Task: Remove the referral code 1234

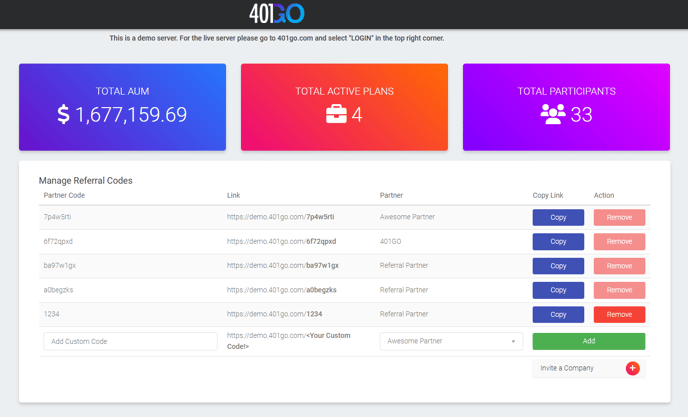Action: coord(619,314)
